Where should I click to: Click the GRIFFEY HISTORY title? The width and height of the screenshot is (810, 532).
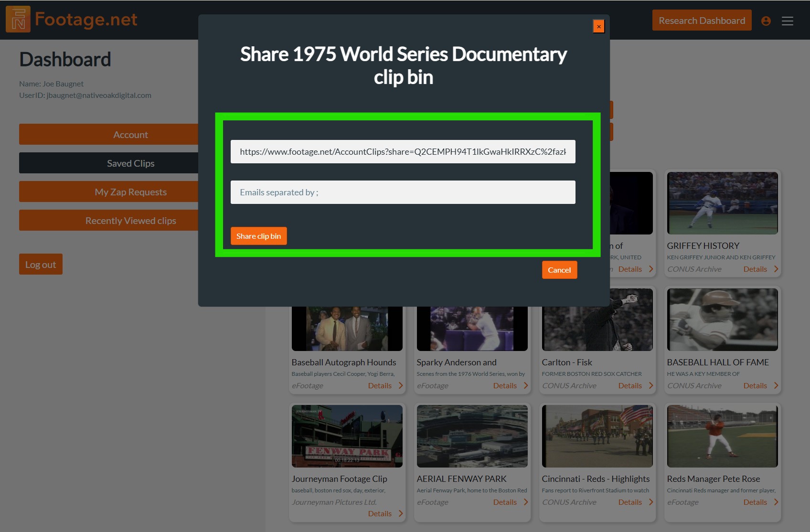click(x=703, y=246)
